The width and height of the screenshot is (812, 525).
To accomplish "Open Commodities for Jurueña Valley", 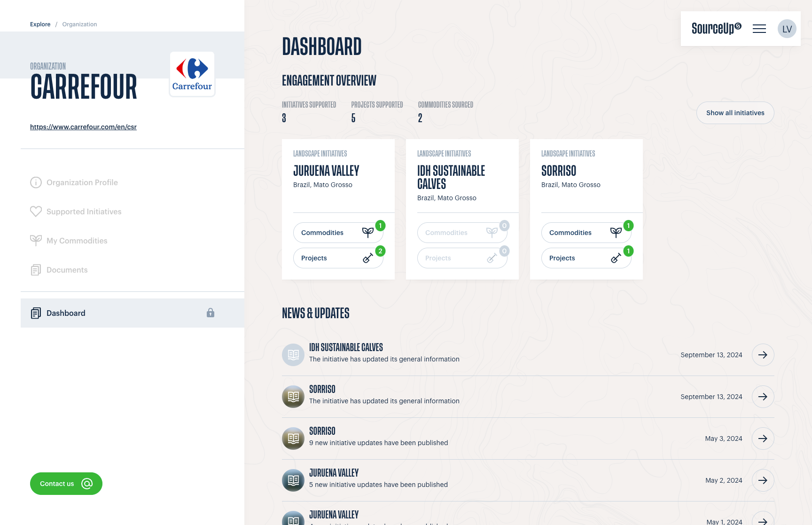I will tap(338, 233).
